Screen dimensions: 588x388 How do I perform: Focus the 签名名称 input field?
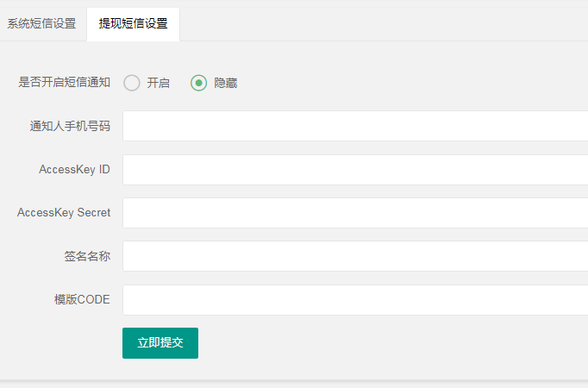point(355,256)
